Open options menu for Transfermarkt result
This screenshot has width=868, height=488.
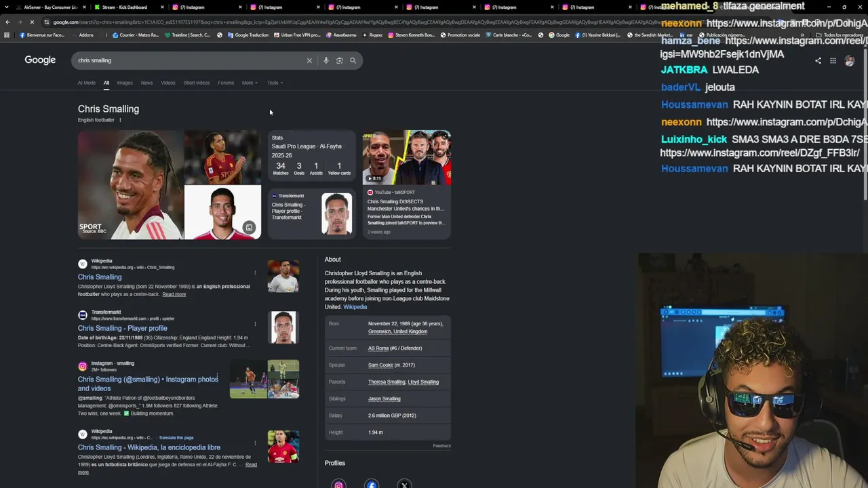[x=255, y=324]
